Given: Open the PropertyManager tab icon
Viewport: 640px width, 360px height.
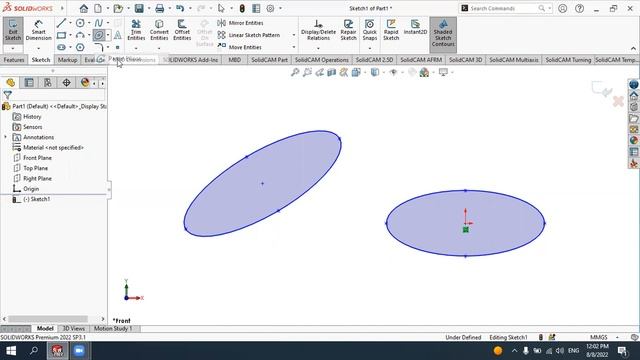Looking at the screenshot, I should click(29, 82).
